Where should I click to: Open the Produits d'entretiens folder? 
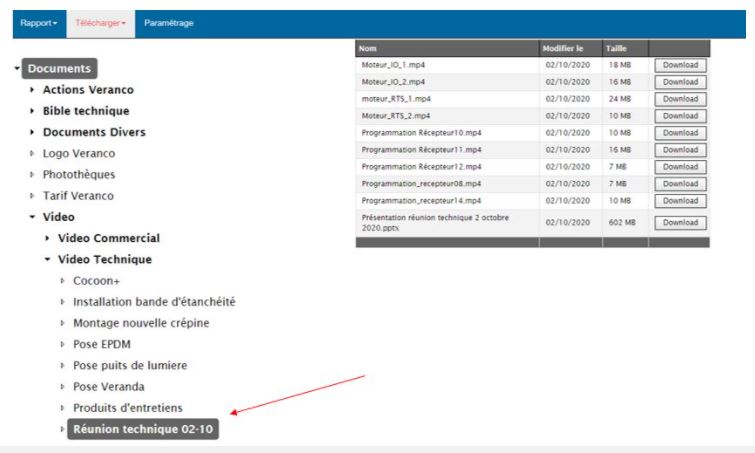point(127,408)
